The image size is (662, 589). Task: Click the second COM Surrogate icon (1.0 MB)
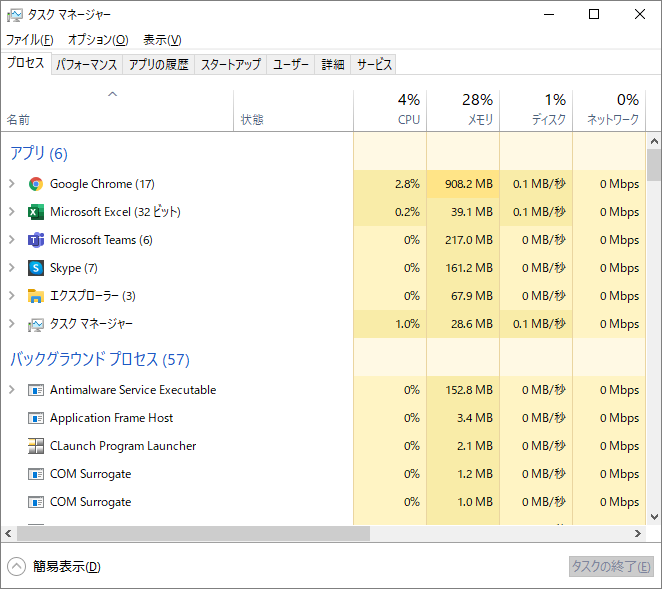(36, 502)
